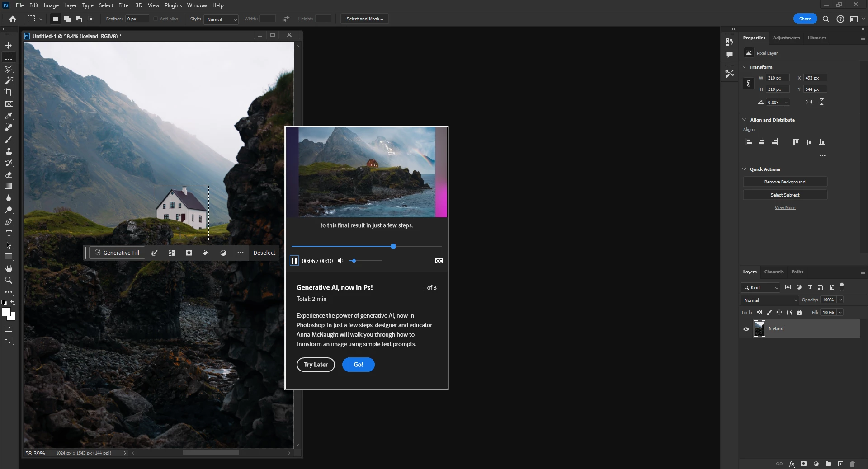Click the Generative Fill button
The width and height of the screenshot is (868, 469).
click(117, 253)
